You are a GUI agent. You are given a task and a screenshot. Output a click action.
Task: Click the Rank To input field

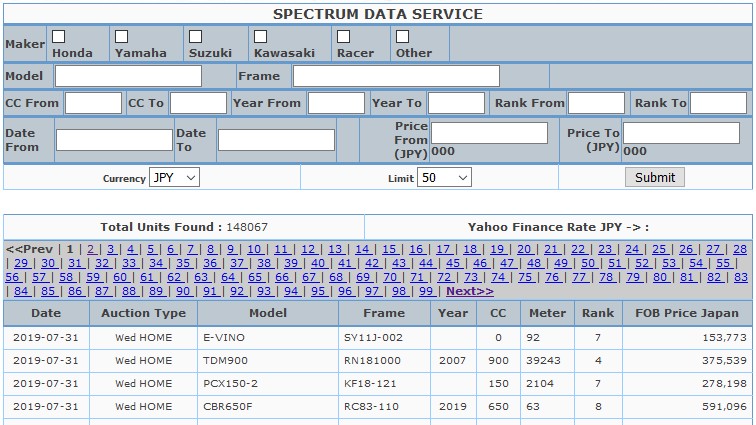[x=718, y=103]
